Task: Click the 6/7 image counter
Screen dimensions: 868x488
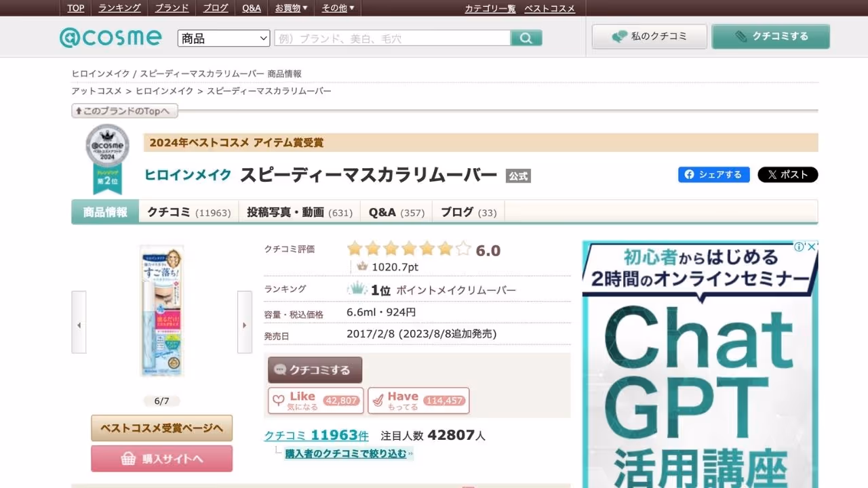Action: (161, 401)
